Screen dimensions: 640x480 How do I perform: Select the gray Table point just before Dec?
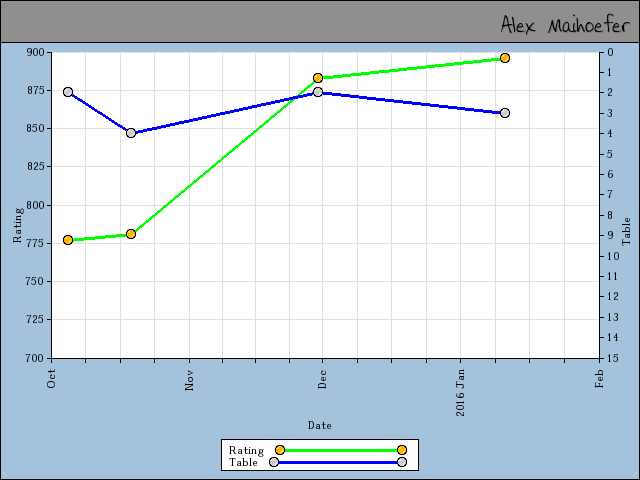tap(318, 92)
